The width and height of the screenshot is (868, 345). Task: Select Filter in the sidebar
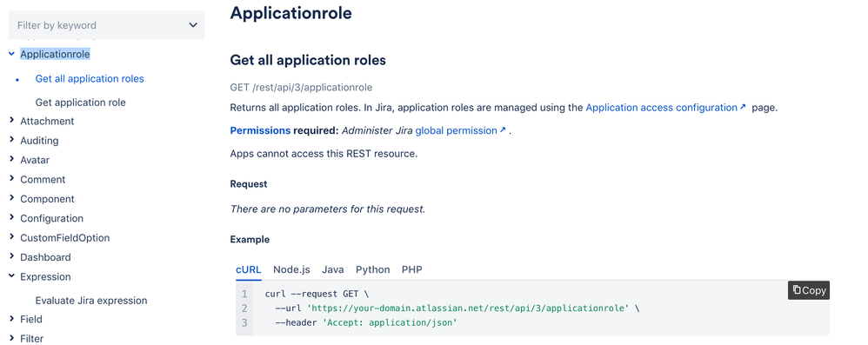[x=31, y=338]
